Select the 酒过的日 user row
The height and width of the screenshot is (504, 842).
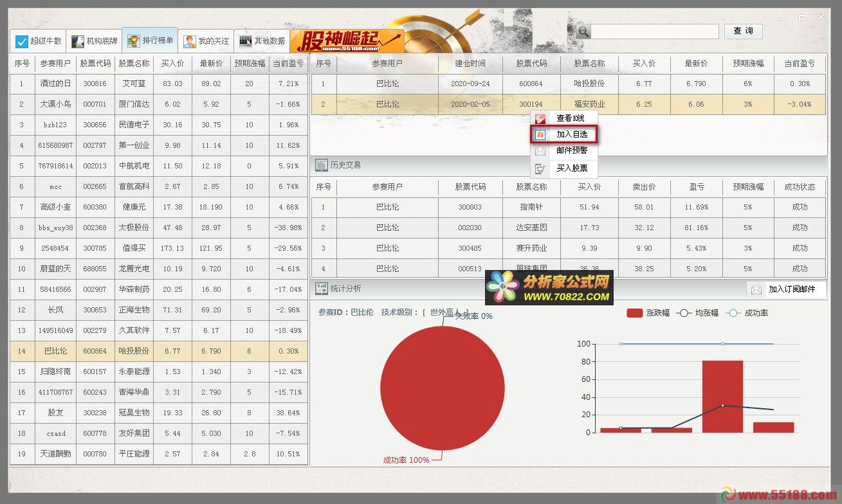158,84
